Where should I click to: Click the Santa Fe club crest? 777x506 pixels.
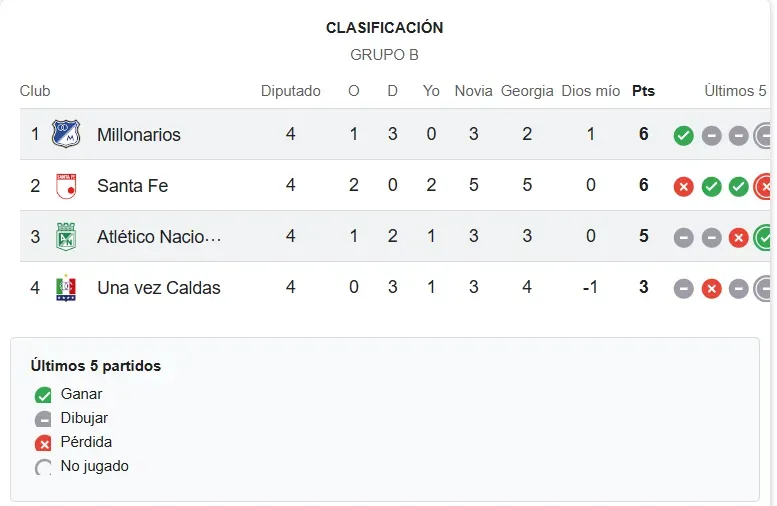point(66,186)
